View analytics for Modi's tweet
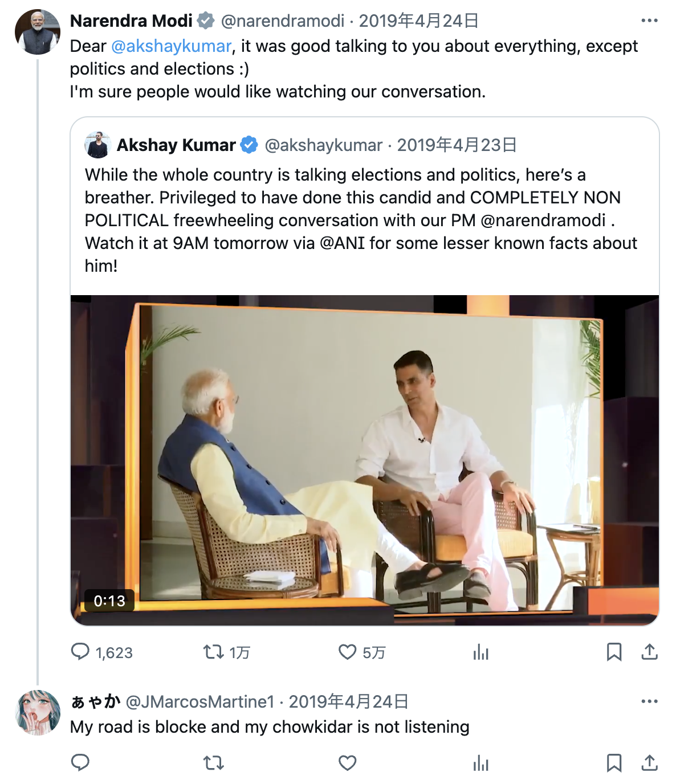Screen dimensions: 676x784 tap(480, 652)
